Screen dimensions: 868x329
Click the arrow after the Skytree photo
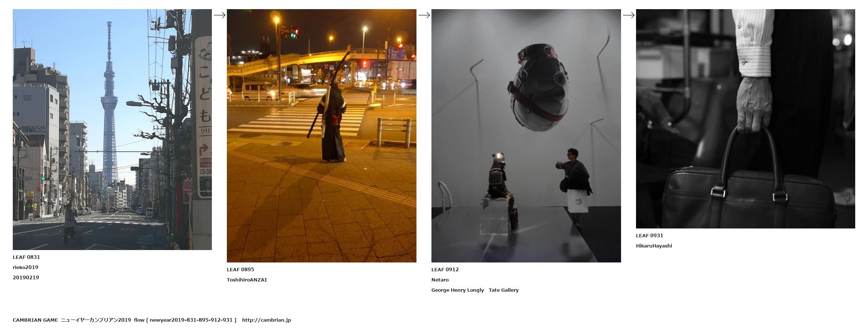(x=220, y=15)
